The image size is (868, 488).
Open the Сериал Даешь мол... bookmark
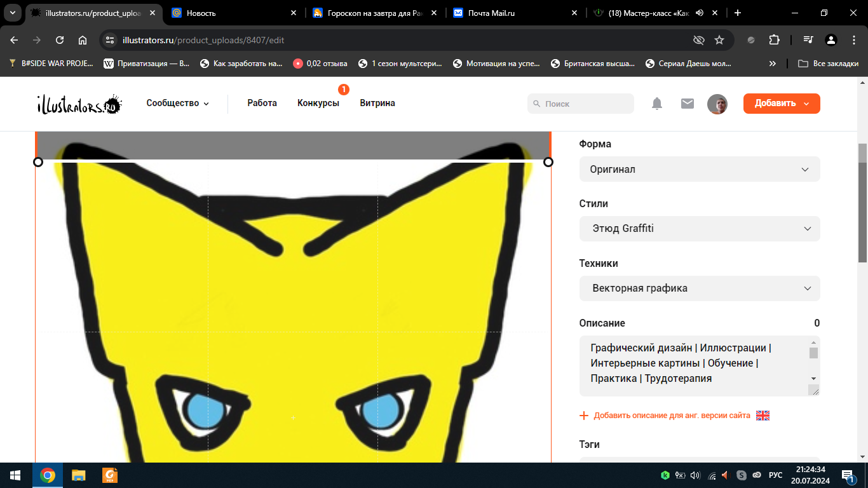click(688, 64)
